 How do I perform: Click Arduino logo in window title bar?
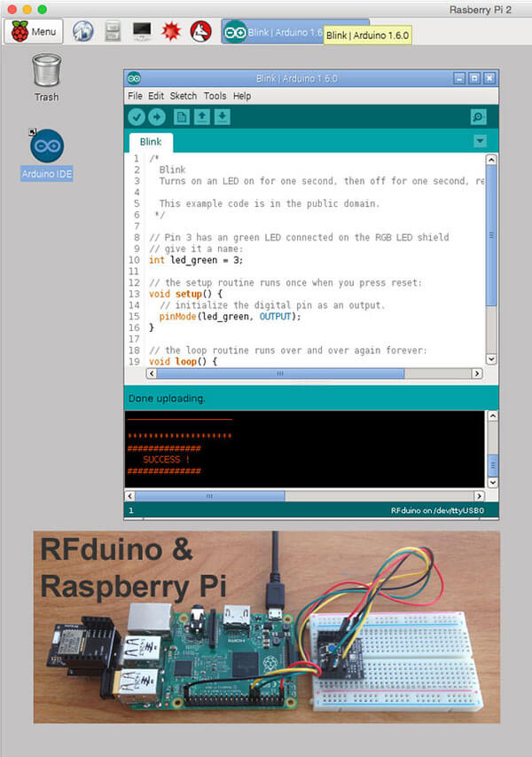134,78
